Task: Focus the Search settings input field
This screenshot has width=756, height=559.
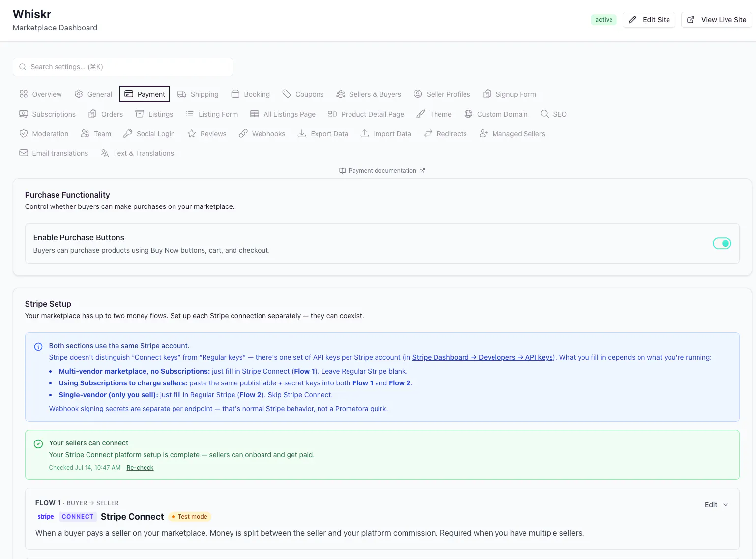Action: click(123, 67)
